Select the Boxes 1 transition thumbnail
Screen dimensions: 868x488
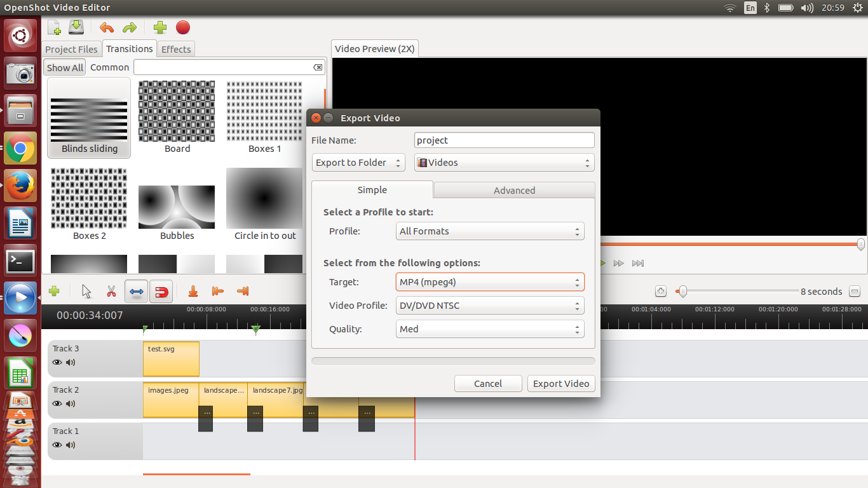[264, 111]
